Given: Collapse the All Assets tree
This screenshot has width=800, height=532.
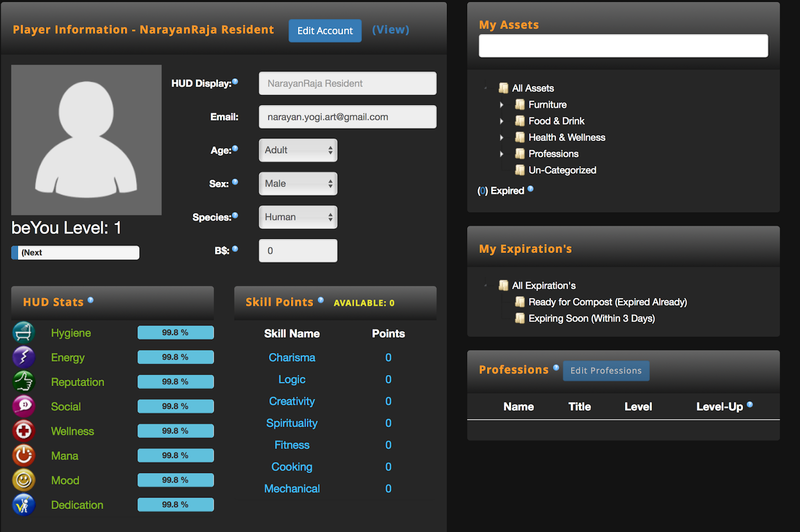Looking at the screenshot, I should [485, 87].
